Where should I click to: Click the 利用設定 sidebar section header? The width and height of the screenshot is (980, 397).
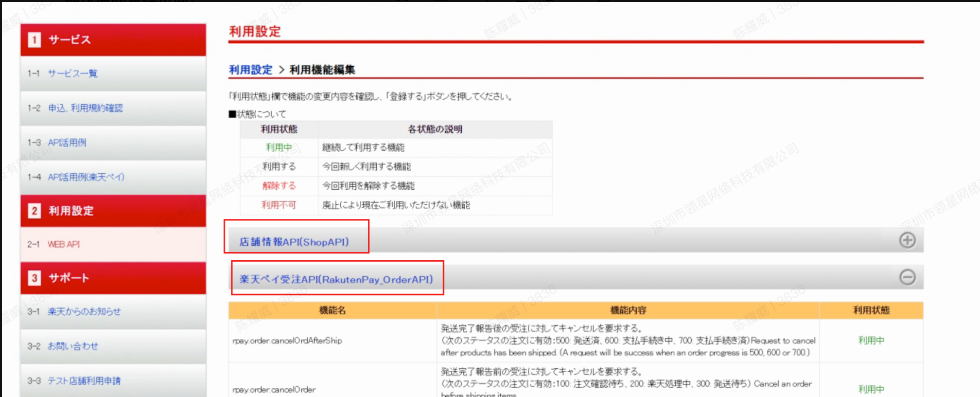pyautogui.click(x=113, y=211)
